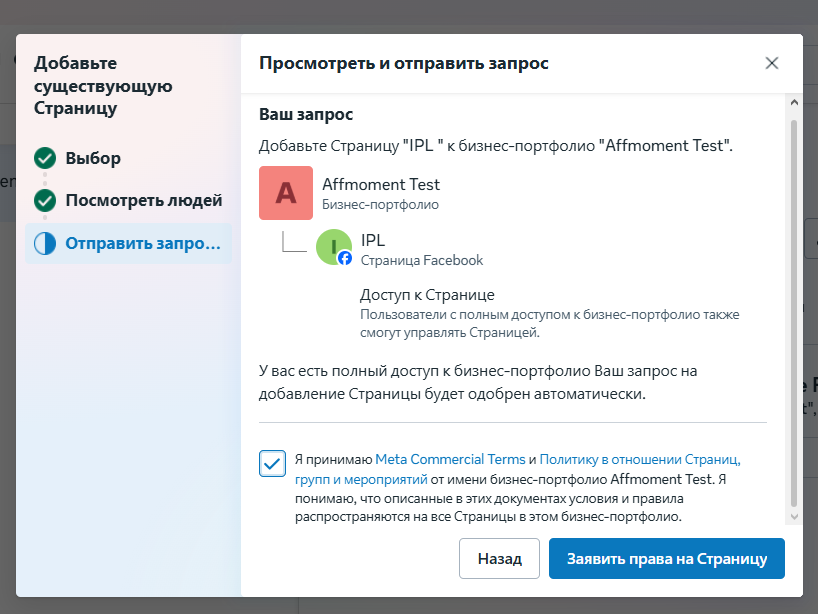Uncheck the "Я принимаю" terms checkbox
The image size is (818, 614).
pyautogui.click(x=272, y=463)
